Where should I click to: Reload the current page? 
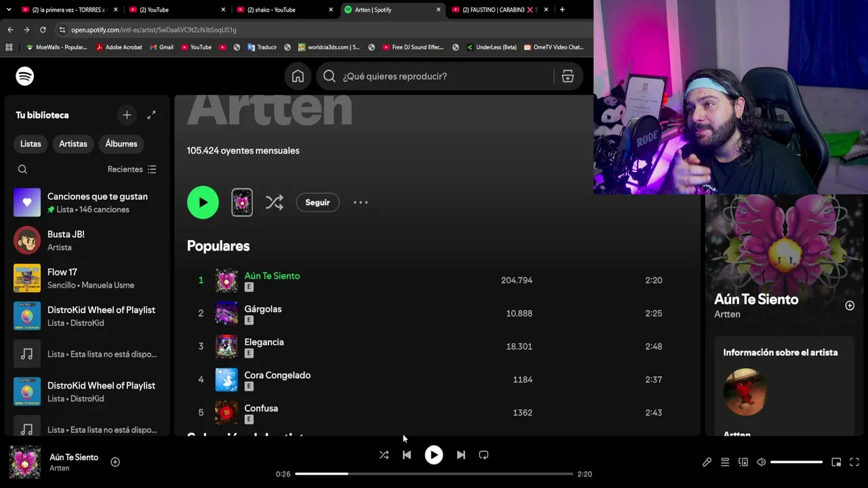(x=43, y=30)
